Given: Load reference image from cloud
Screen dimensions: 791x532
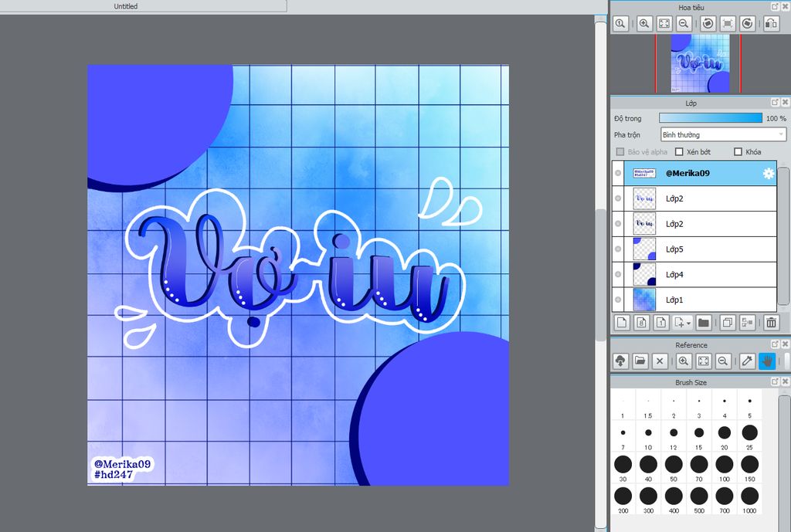Looking at the screenshot, I should tap(620, 361).
